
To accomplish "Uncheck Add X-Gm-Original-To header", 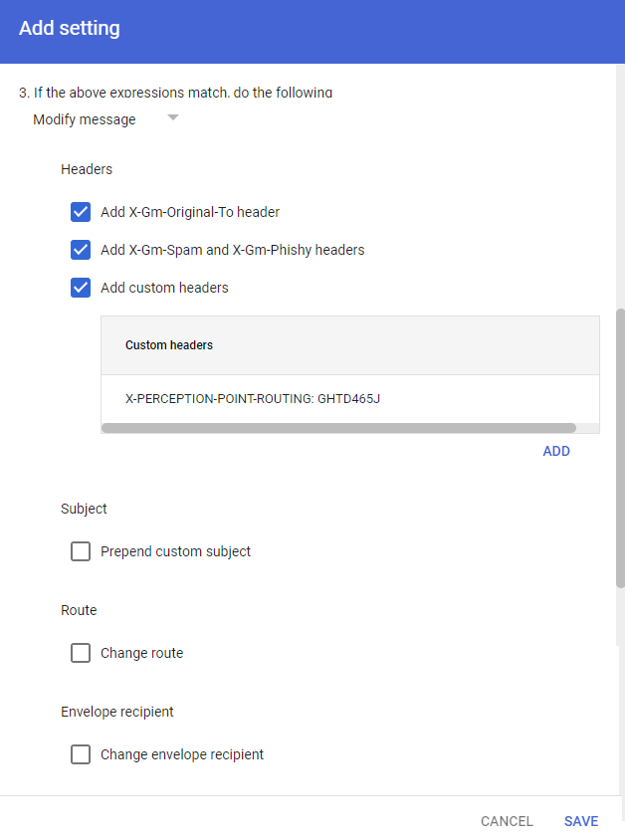I will coord(81,212).
